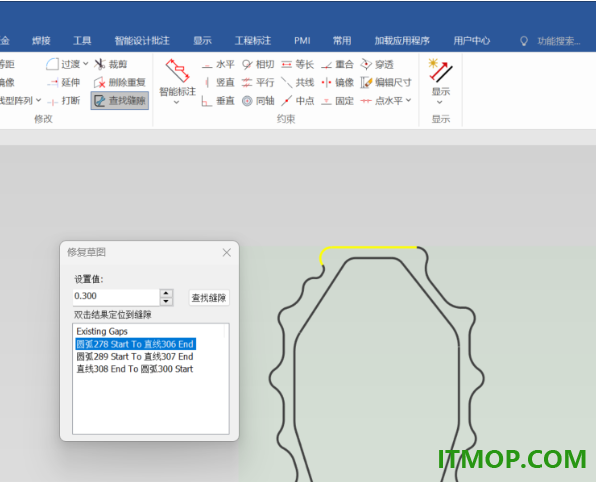The image size is (596, 482).
Task: Select the 打断 break tool
Action: pos(63,101)
